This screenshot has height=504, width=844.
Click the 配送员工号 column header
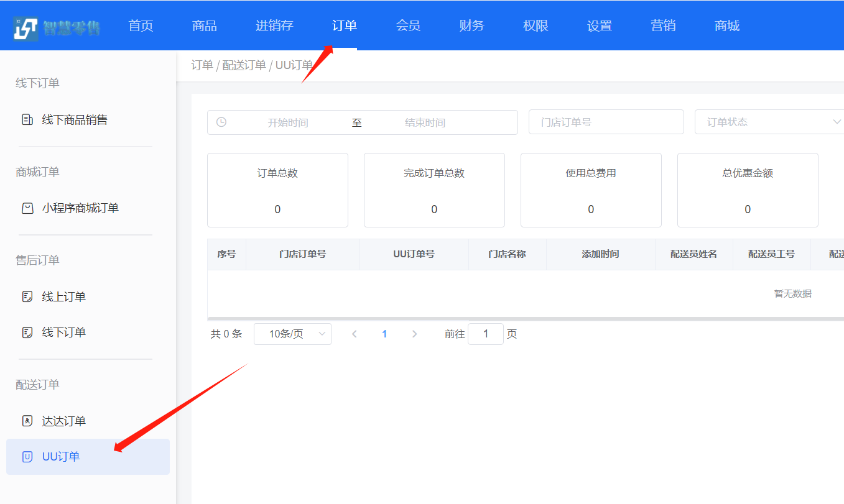pyautogui.click(x=772, y=254)
